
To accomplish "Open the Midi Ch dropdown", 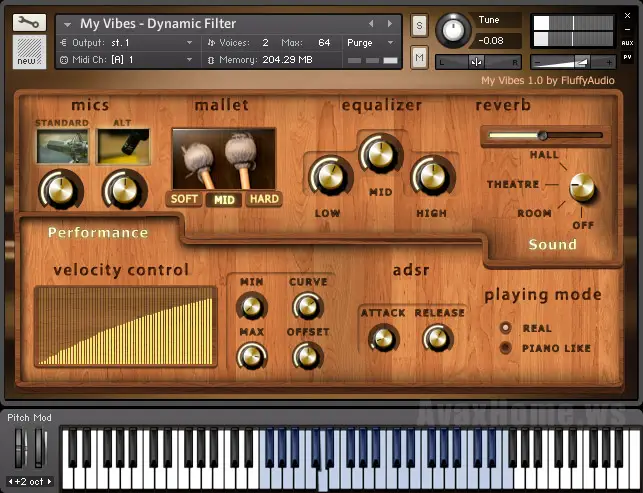I will coord(126,60).
